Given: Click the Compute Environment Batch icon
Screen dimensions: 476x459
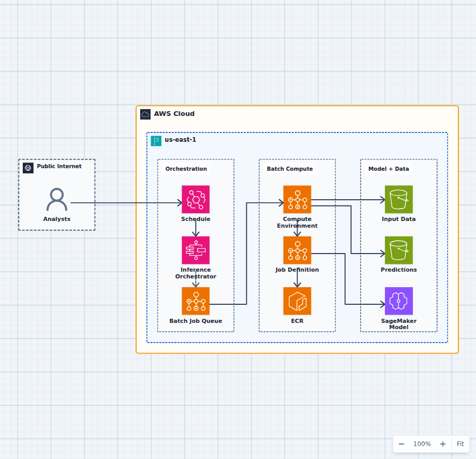Looking at the screenshot, I should tap(297, 199).
